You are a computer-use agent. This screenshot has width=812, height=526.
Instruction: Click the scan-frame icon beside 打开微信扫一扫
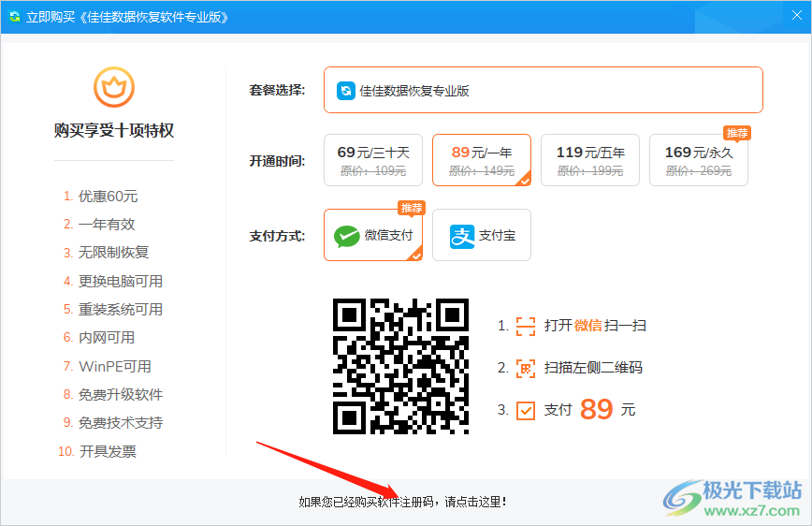point(526,327)
